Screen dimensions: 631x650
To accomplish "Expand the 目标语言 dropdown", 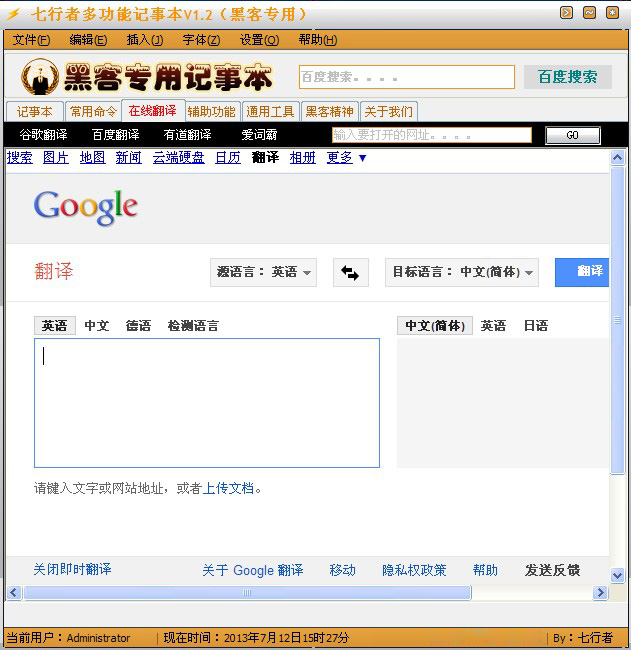I will coord(462,272).
